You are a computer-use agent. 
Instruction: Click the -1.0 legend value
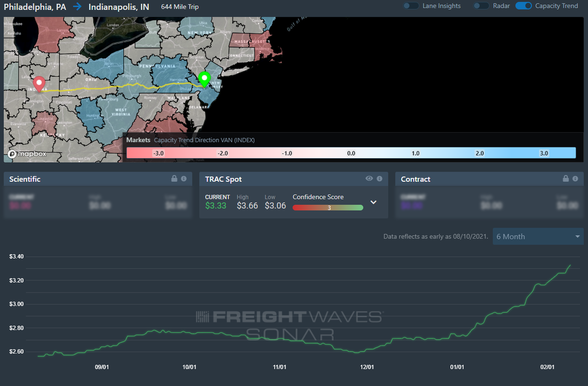(x=287, y=153)
